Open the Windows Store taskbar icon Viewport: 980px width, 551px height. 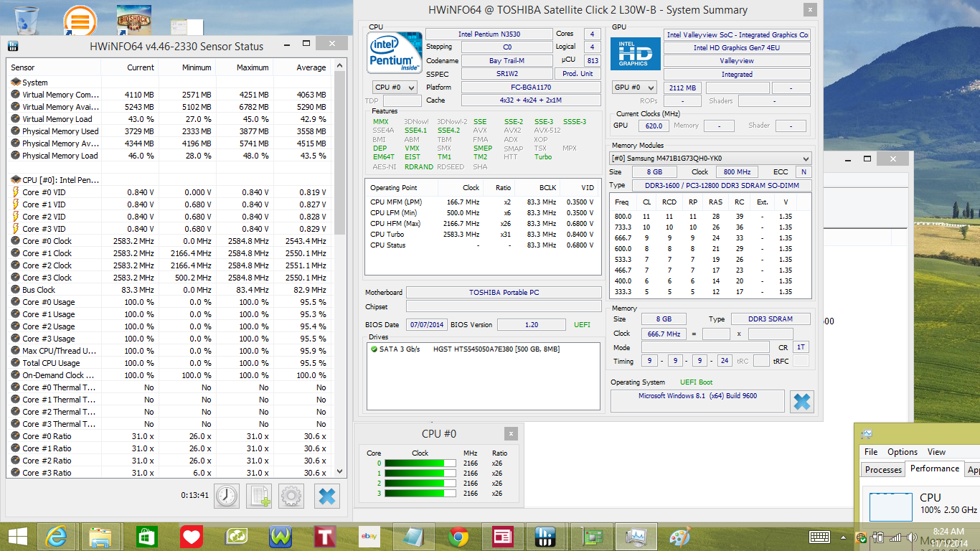[148, 537]
